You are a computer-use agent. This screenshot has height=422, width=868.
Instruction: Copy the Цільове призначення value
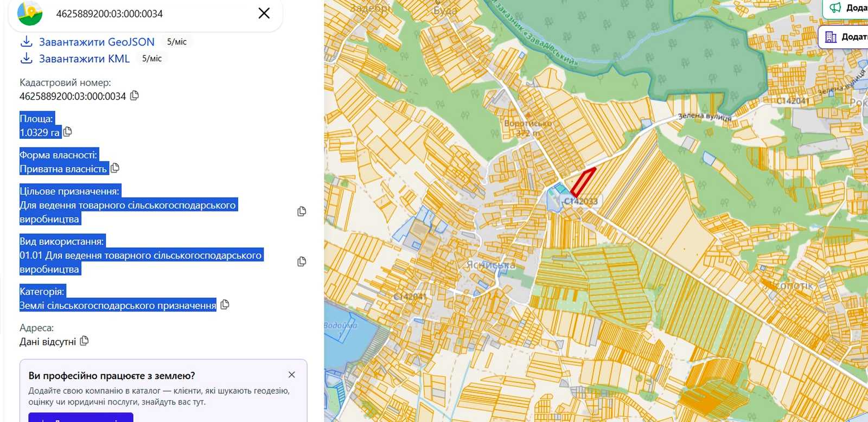(302, 212)
